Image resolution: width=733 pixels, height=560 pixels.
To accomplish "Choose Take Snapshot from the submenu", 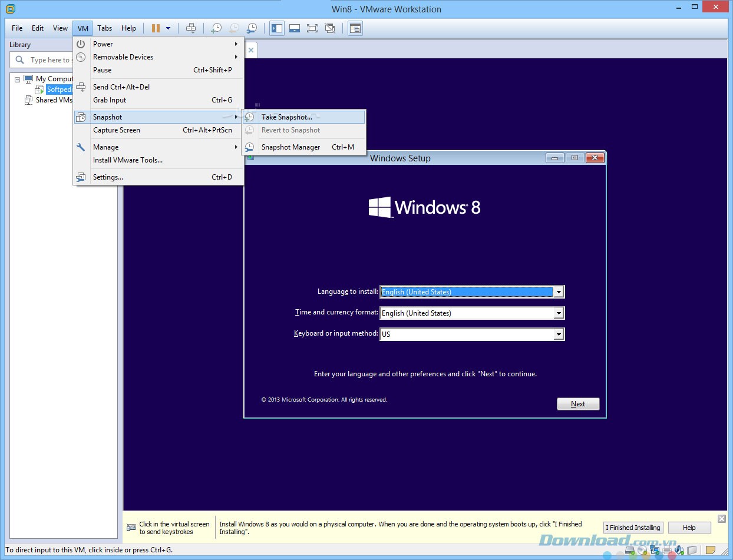I will (x=287, y=117).
